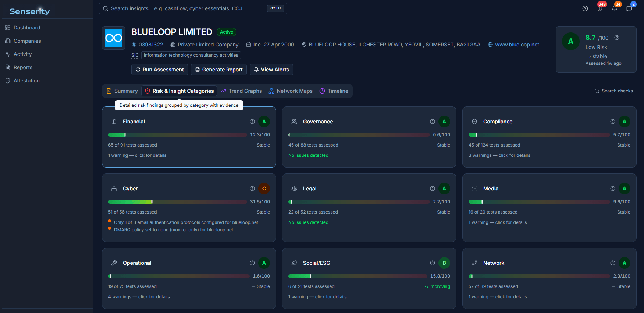
Task: Click "4 warnings — click for details" on Operational
Action: [139, 297]
